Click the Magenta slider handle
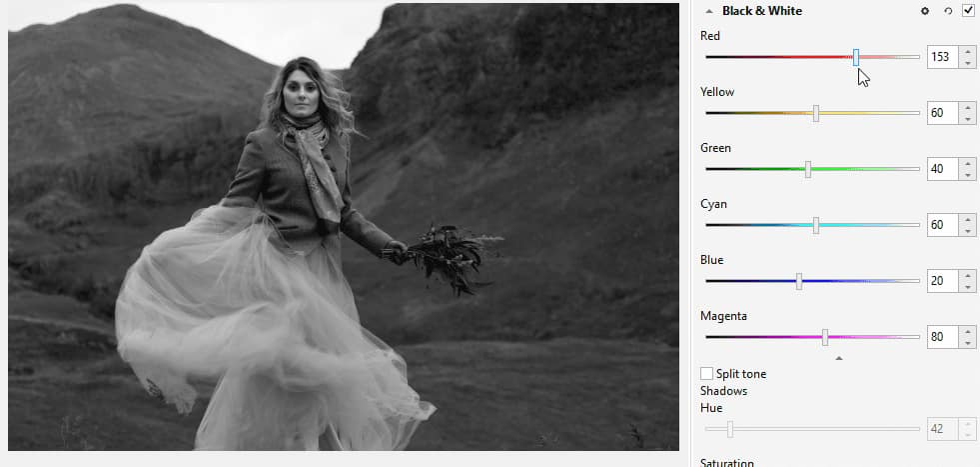This screenshot has height=467, width=980. (x=825, y=337)
